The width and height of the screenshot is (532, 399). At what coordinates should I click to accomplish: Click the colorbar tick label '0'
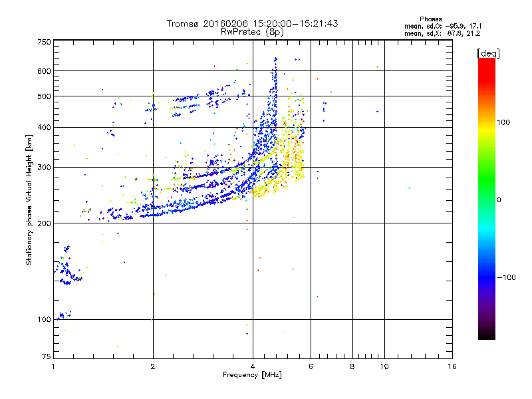(499, 200)
